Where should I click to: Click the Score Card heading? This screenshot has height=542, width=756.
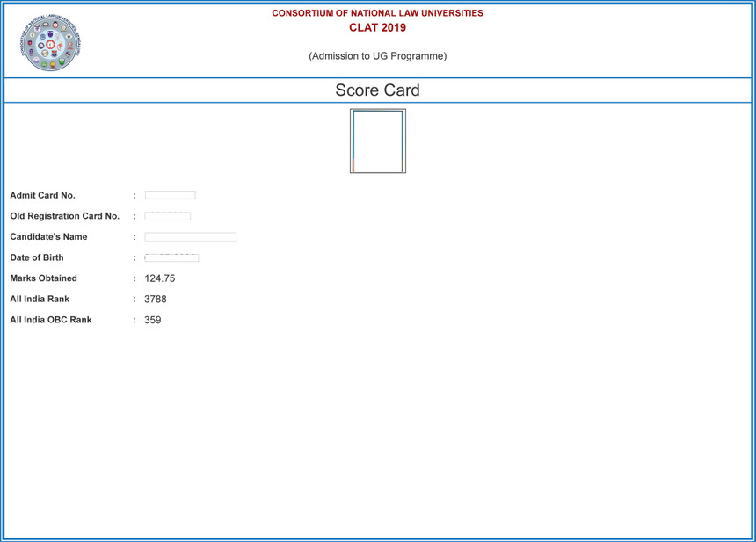[x=377, y=90]
